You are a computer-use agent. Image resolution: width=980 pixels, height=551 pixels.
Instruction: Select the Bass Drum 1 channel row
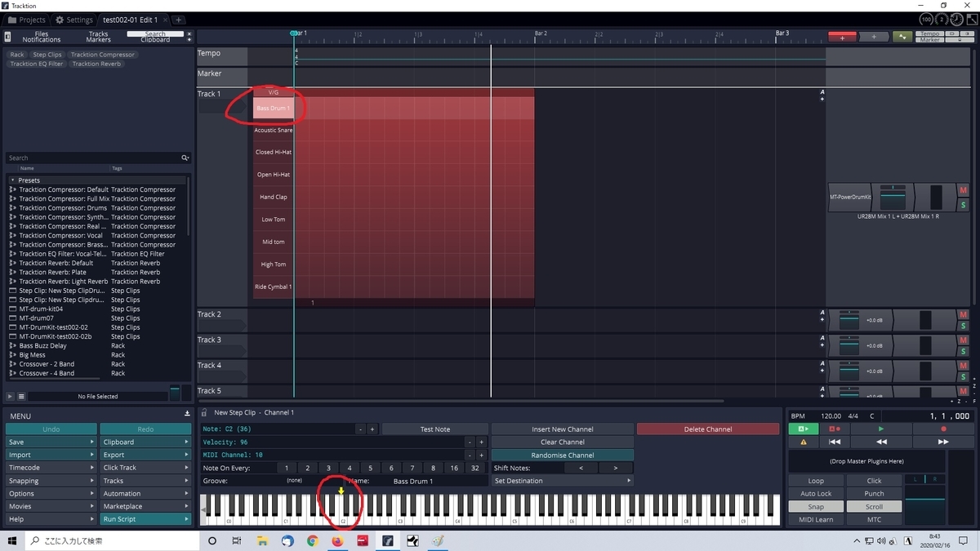click(273, 108)
